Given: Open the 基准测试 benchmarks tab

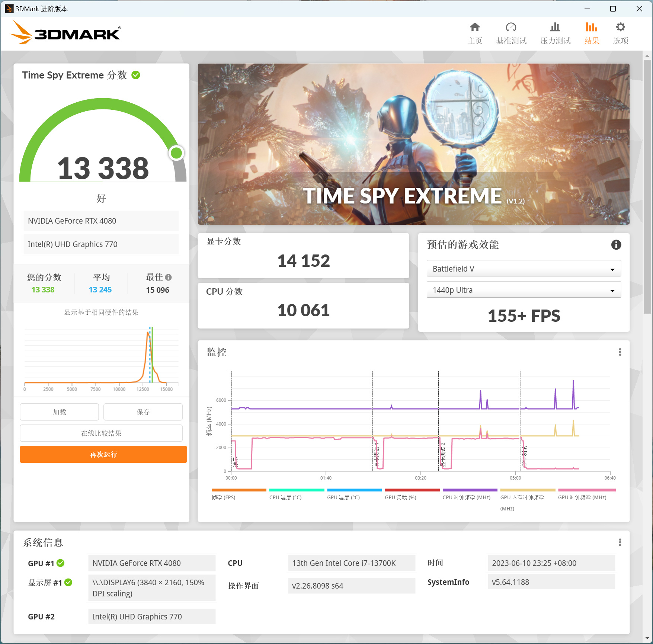Looking at the screenshot, I should pos(511,33).
